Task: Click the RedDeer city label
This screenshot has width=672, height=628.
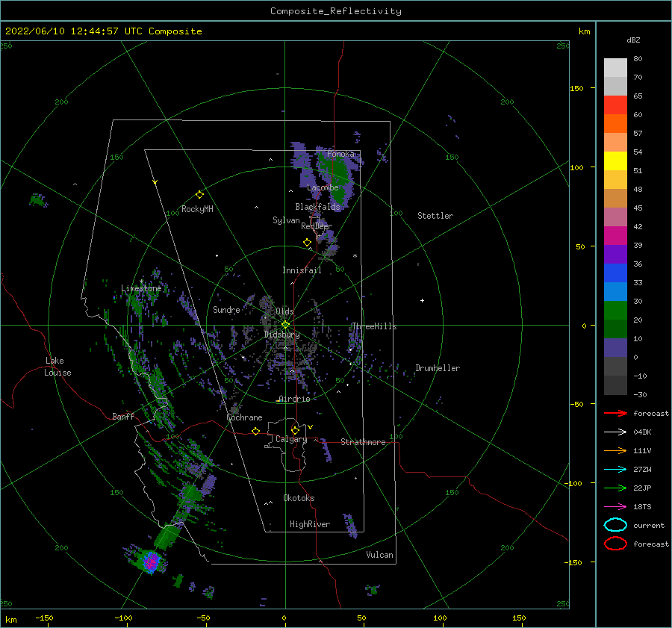Action: (317, 226)
